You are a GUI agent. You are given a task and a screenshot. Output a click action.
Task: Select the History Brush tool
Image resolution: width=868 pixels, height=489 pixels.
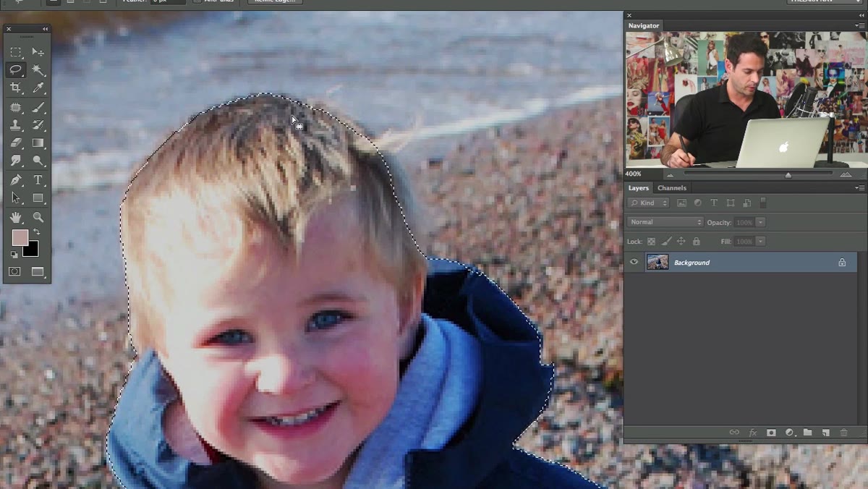point(38,125)
